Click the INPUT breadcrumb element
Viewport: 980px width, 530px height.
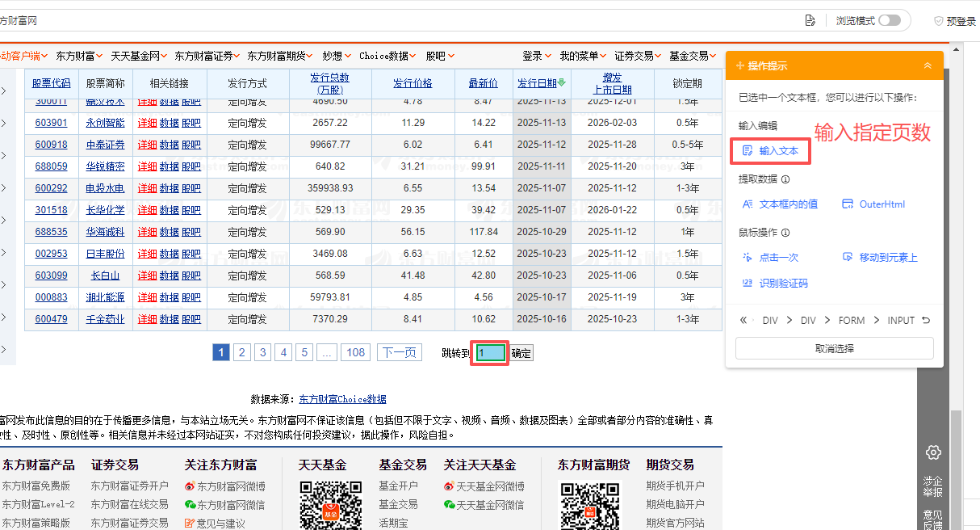point(901,321)
